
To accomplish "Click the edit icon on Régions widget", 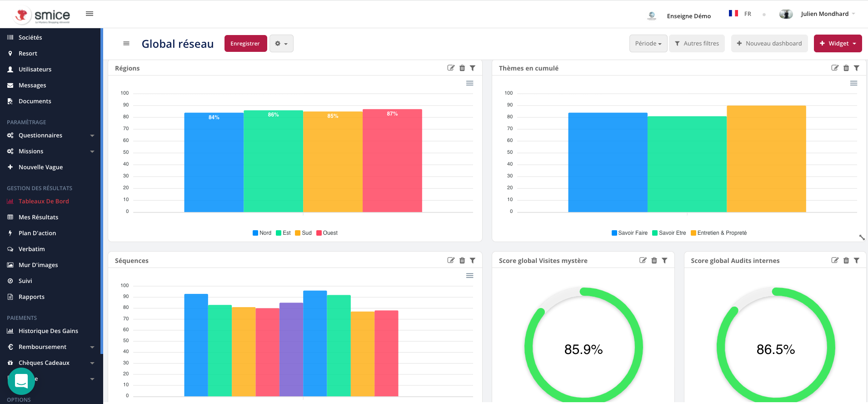I will [451, 68].
